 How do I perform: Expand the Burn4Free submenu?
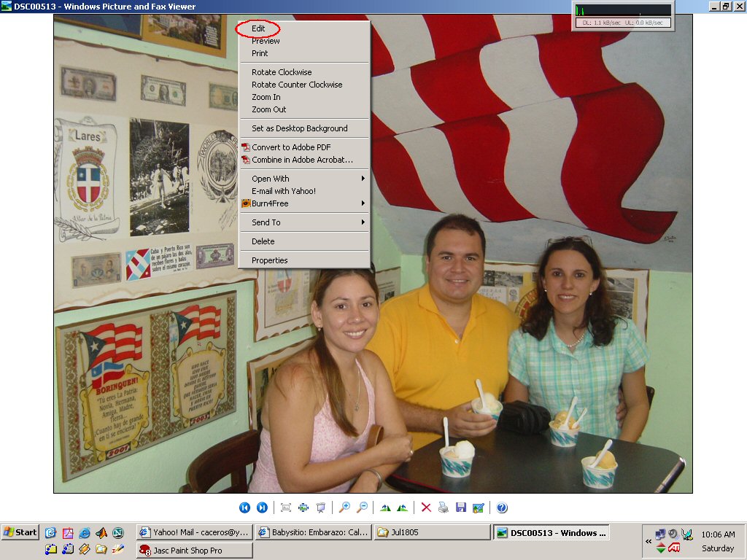coord(305,203)
